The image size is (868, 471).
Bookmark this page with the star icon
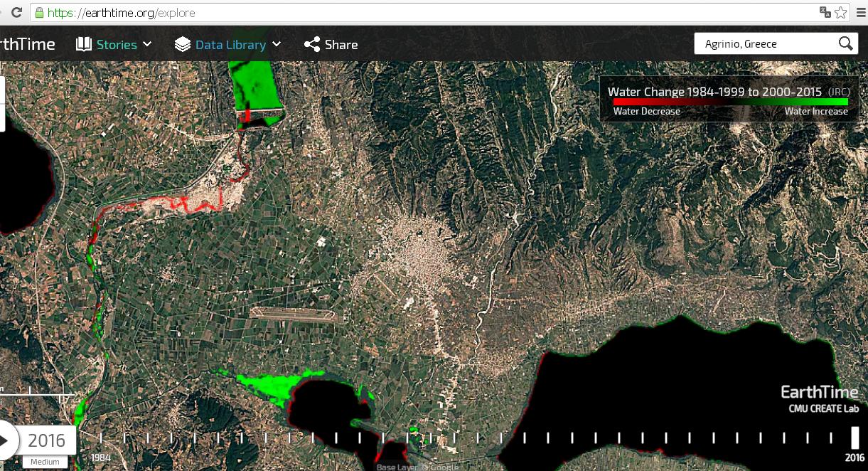841,13
